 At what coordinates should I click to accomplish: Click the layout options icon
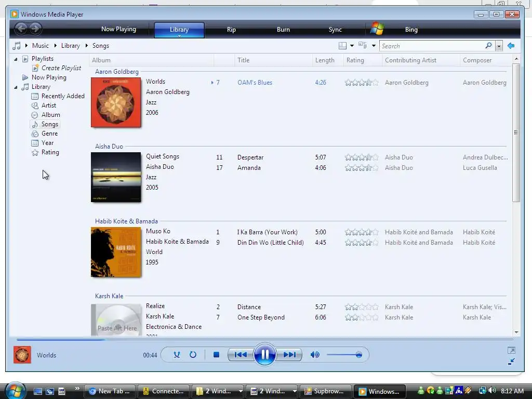click(x=343, y=46)
